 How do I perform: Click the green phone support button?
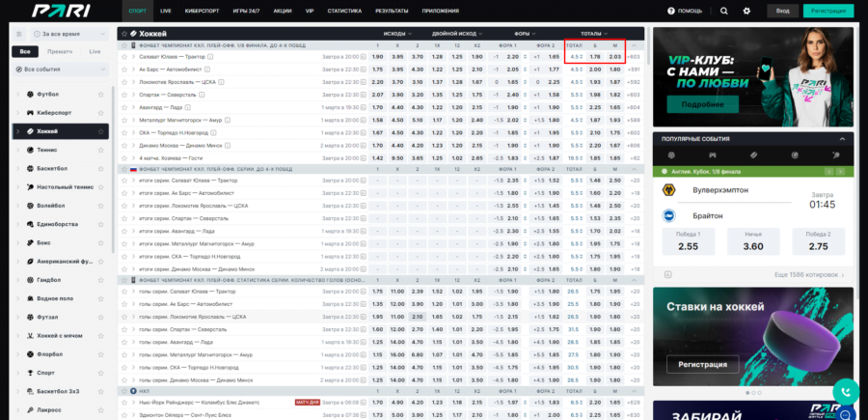click(846, 392)
